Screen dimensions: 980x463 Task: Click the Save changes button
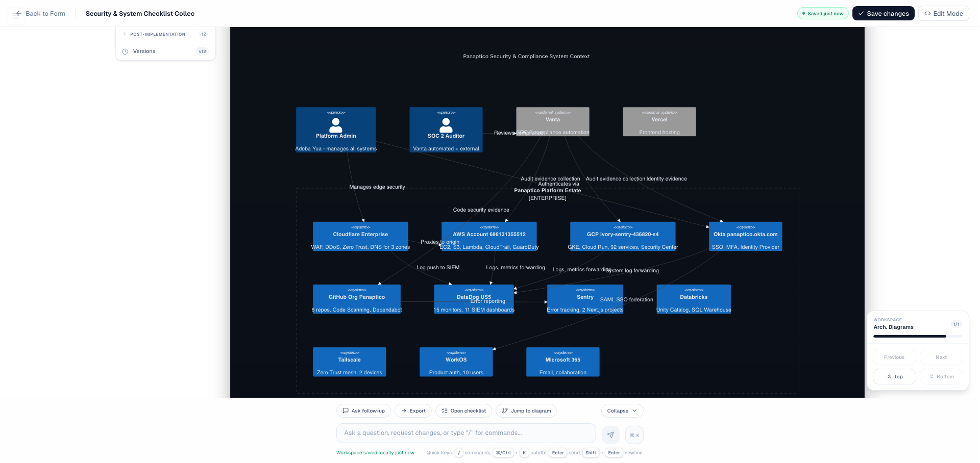(x=884, y=13)
